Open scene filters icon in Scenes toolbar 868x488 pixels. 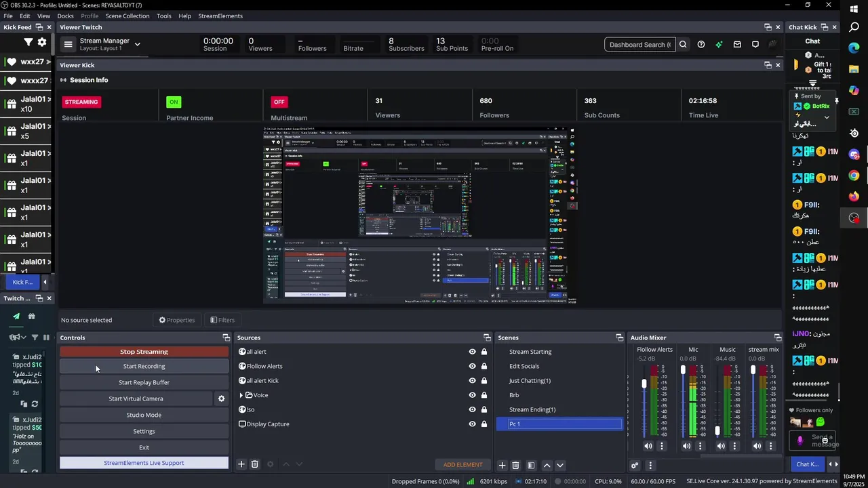point(531,465)
